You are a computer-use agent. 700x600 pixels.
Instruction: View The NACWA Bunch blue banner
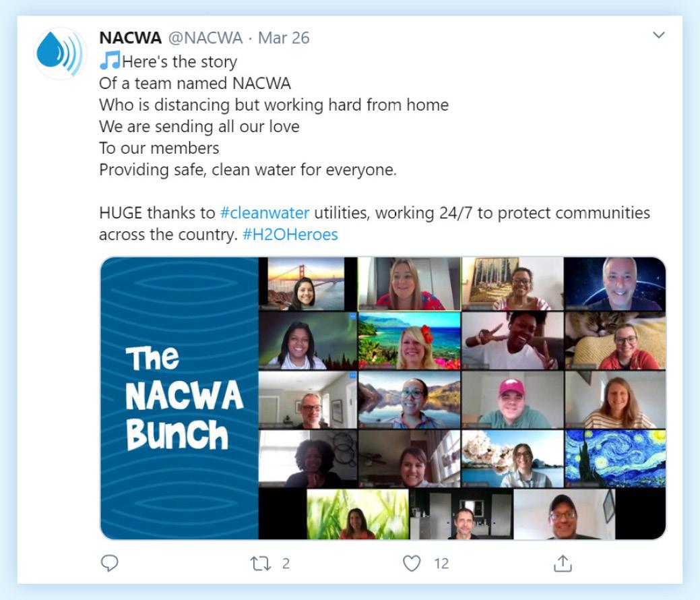point(179,398)
